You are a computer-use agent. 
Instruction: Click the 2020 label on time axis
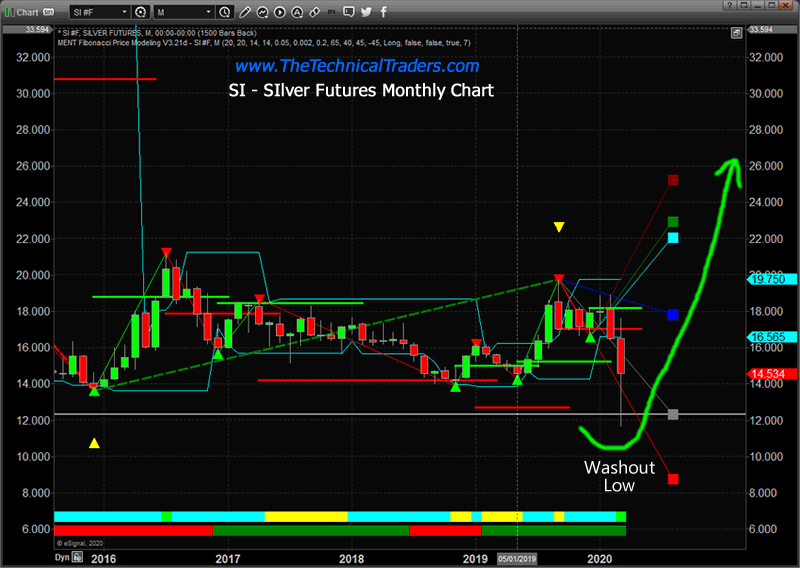coord(599,559)
